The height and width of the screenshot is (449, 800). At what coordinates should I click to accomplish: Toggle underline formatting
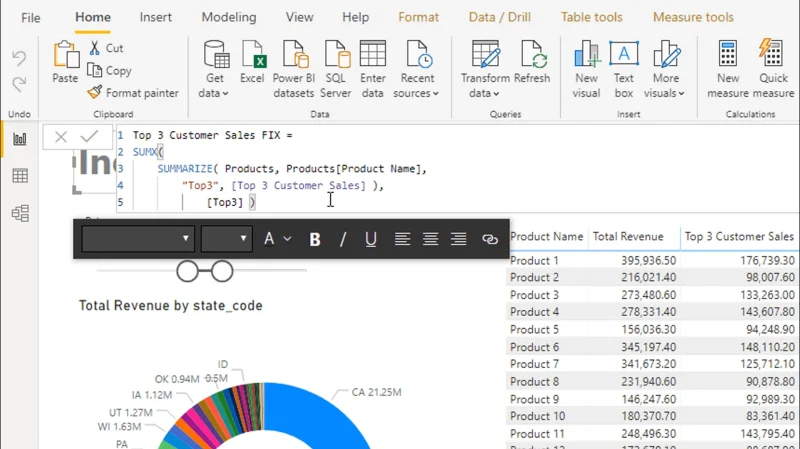tap(371, 239)
